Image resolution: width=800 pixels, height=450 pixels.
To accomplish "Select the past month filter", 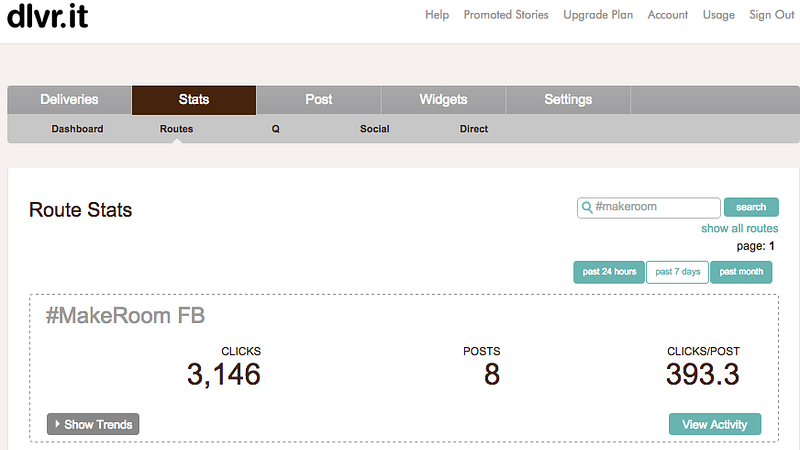I will 741,272.
